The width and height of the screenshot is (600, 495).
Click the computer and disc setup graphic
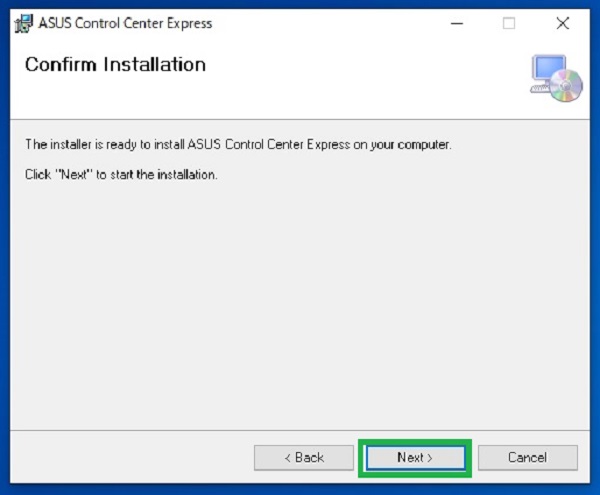point(556,78)
